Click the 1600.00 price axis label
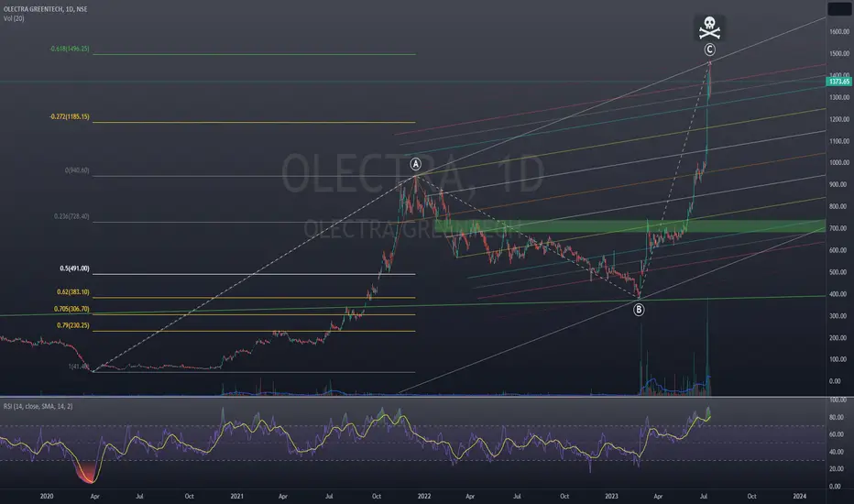The height and width of the screenshot is (504, 854). [x=839, y=31]
